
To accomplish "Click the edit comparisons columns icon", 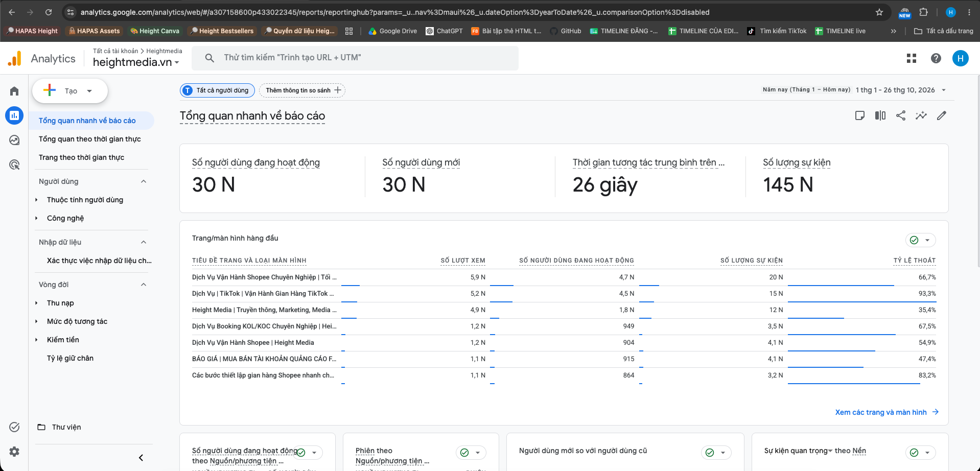I will point(880,115).
